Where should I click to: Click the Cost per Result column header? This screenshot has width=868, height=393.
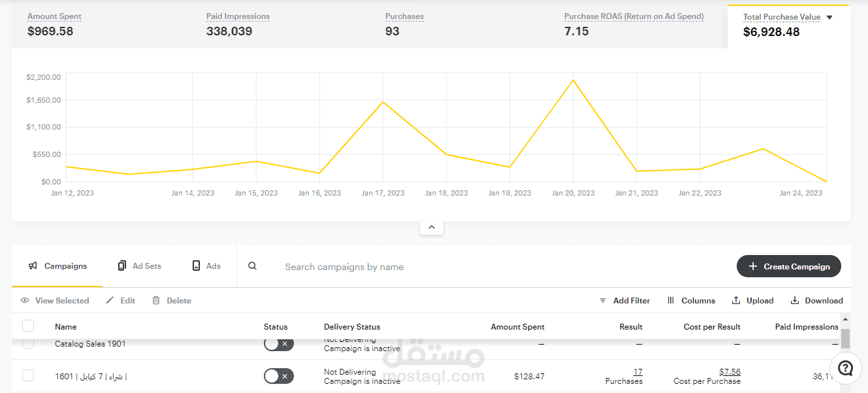(x=712, y=327)
